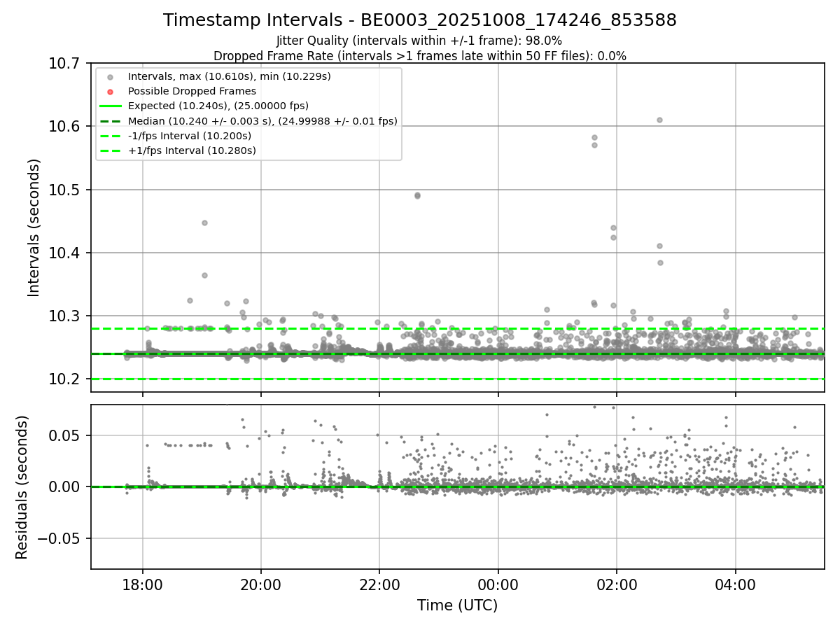Click the gray marker beside the Intervals legend entry
The height and width of the screenshot is (630, 840).
[x=110, y=76]
